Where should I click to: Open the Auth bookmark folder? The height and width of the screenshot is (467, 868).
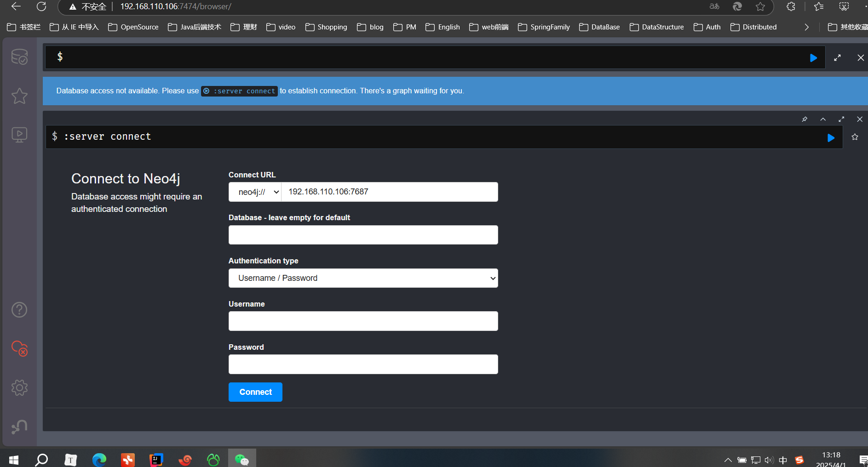point(707,27)
